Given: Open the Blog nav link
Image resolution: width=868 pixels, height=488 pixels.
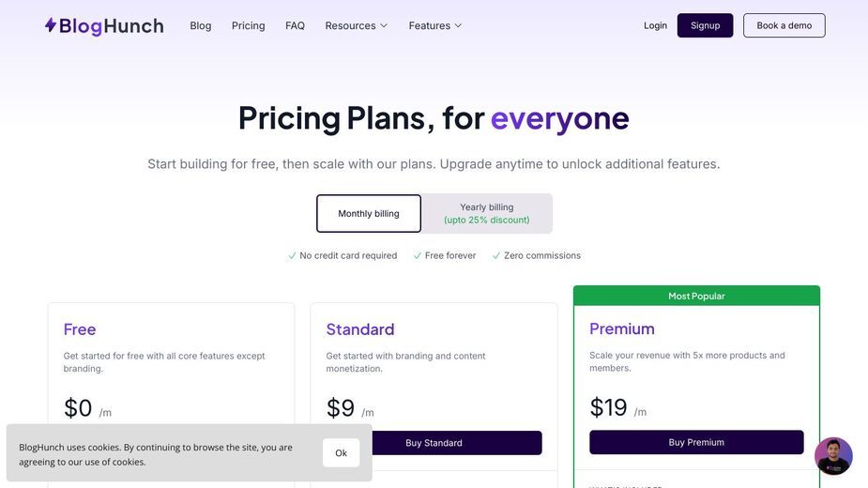Looking at the screenshot, I should click(201, 25).
